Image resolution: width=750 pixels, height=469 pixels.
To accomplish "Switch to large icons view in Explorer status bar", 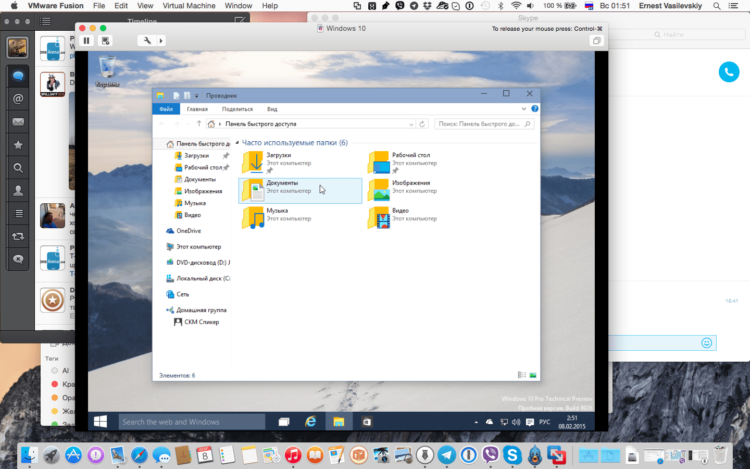I will point(533,375).
